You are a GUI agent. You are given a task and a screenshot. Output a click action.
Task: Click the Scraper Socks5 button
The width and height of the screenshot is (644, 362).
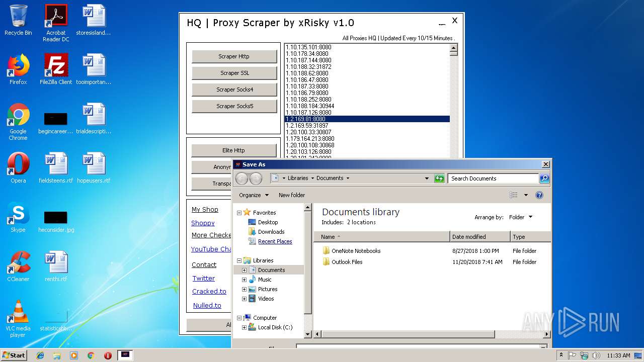point(234,106)
